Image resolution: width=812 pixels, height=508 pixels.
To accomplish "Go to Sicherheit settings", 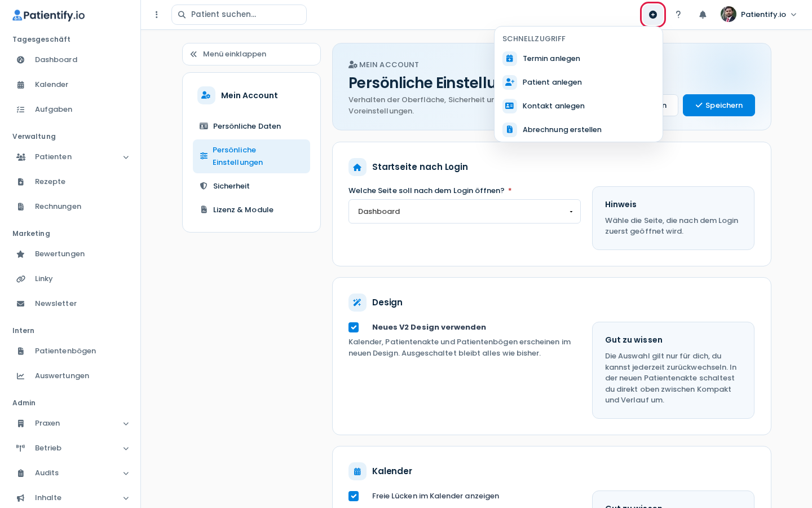I will [x=251, y=186].
